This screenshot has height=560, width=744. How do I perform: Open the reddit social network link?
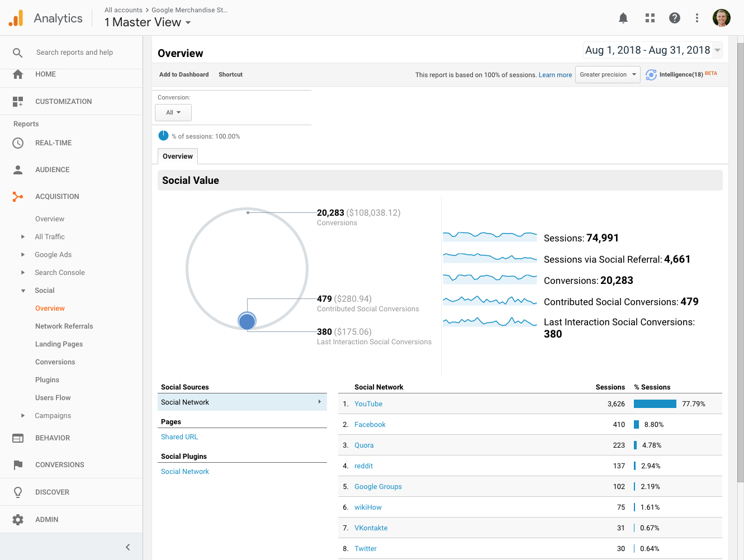(x=363, y=466)
